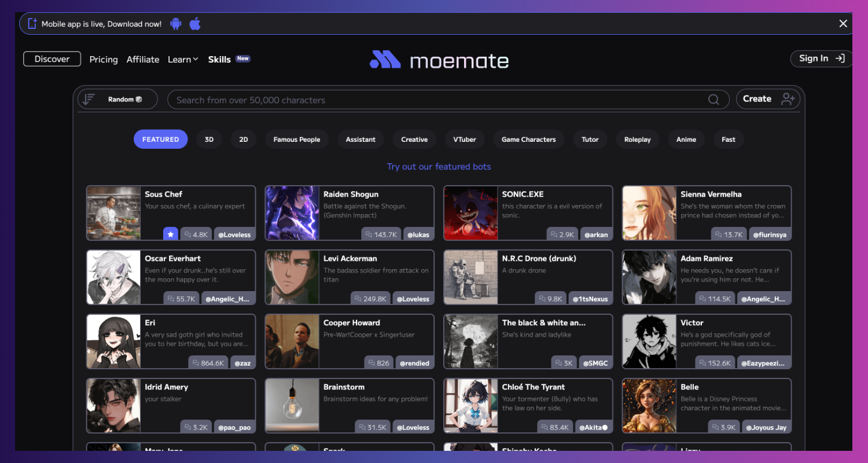
Task: Click the Sign In button
Action: pos(821,58)
